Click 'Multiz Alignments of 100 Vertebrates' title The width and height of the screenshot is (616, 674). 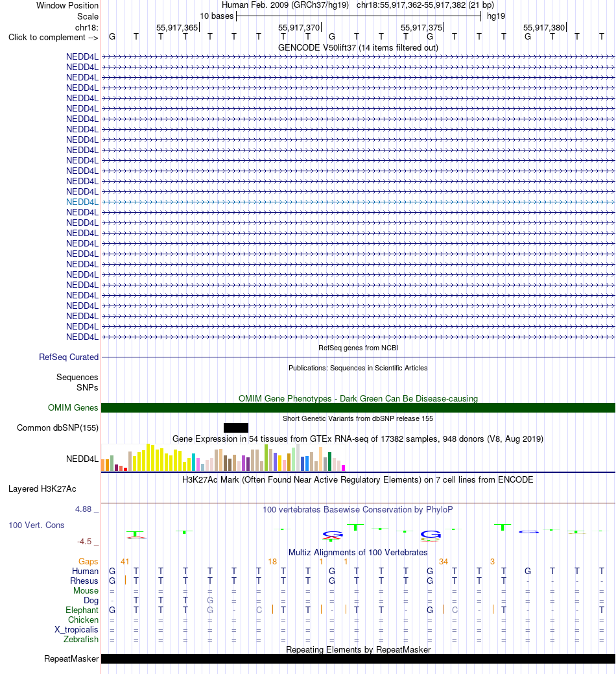tap(358, 552)
